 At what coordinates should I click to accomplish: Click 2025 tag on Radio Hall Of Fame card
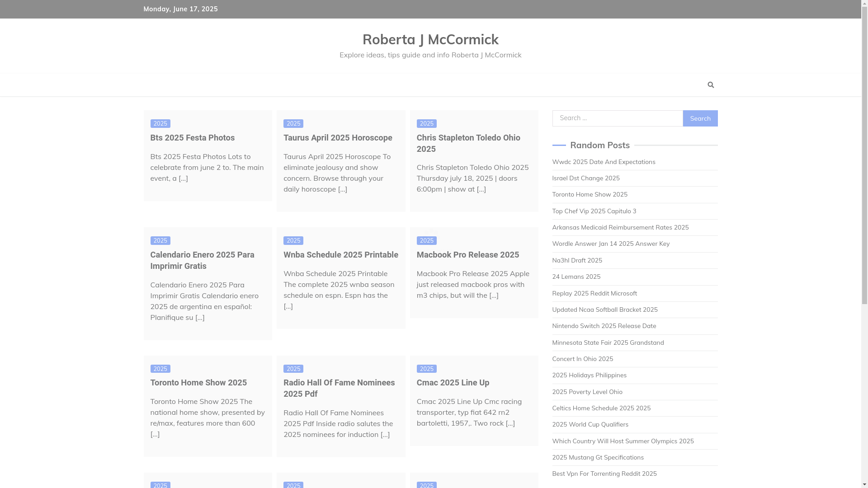coord(293,369)
